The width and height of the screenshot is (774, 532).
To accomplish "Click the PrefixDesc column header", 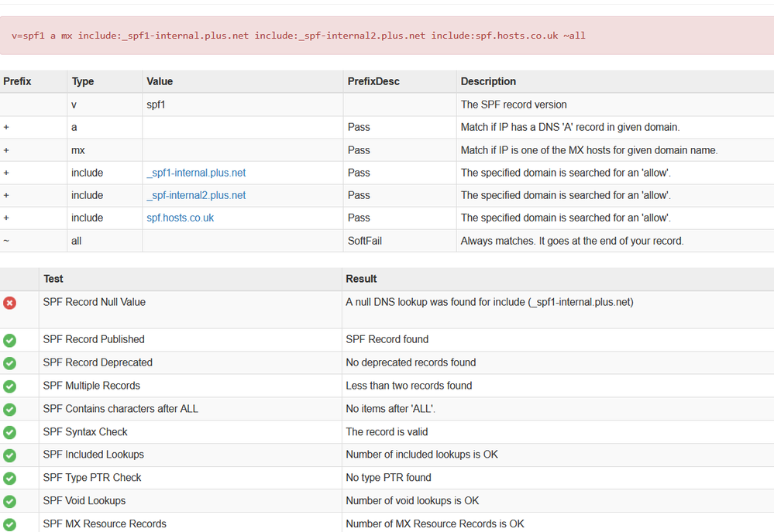I will point(373,81).
